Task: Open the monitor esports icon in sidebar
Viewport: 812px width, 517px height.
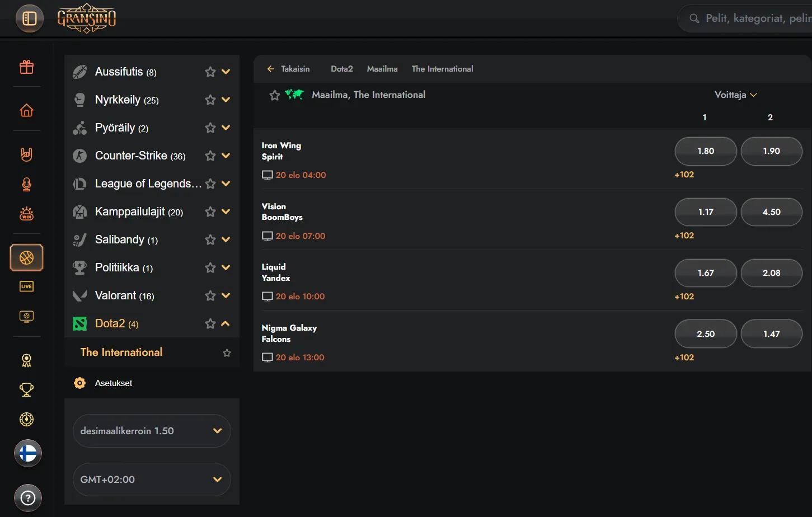Action: pos(27,316)
